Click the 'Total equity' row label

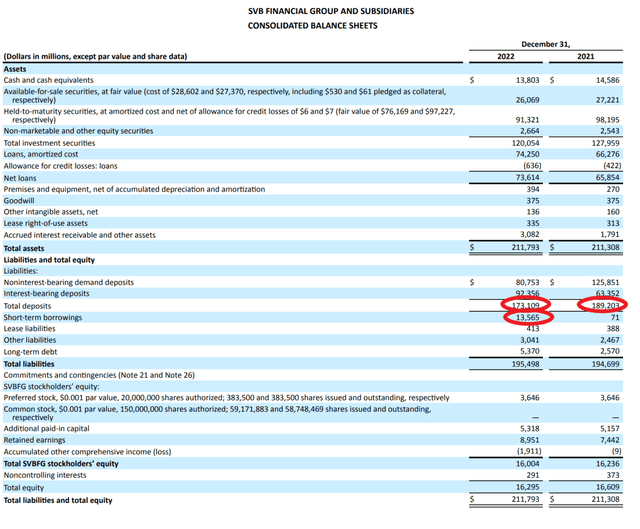[24, 488]
